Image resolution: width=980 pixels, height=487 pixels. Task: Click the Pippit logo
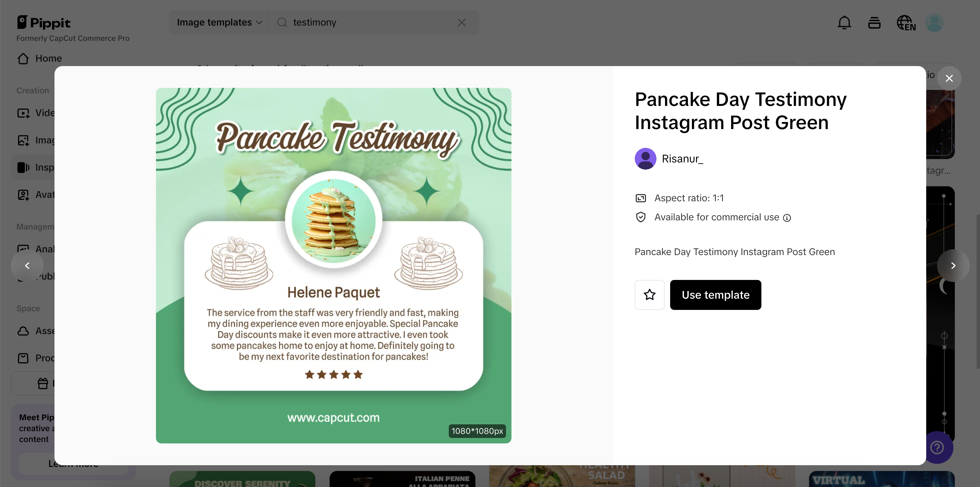point(44,23)
